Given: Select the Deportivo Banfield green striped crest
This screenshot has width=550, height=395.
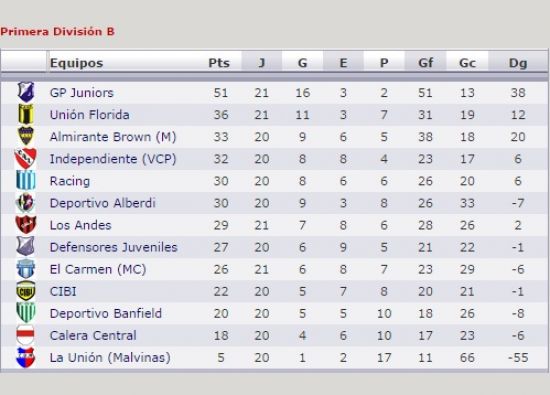Looking at the screenshot, I should pos(26,313).
